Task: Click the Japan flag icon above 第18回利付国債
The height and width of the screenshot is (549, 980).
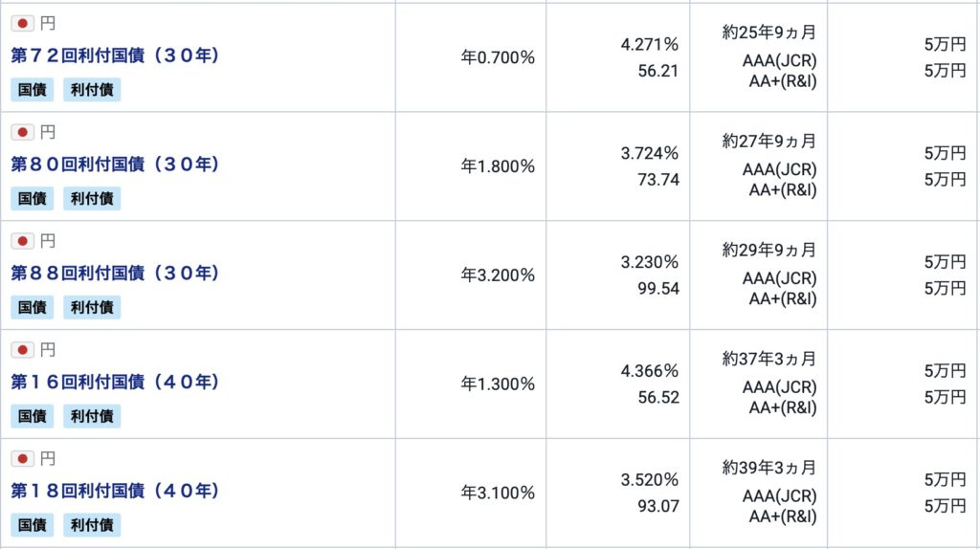Action: pos(23,459)
